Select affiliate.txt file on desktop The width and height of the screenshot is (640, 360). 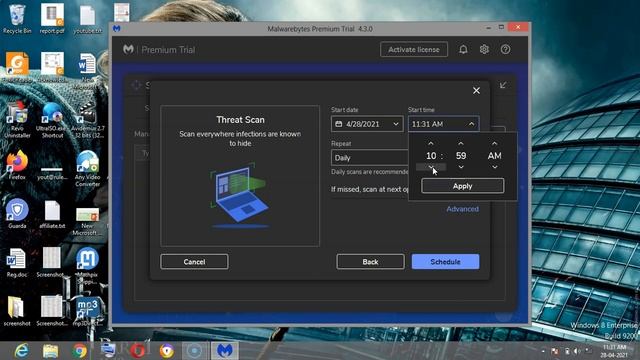(52, 214)
